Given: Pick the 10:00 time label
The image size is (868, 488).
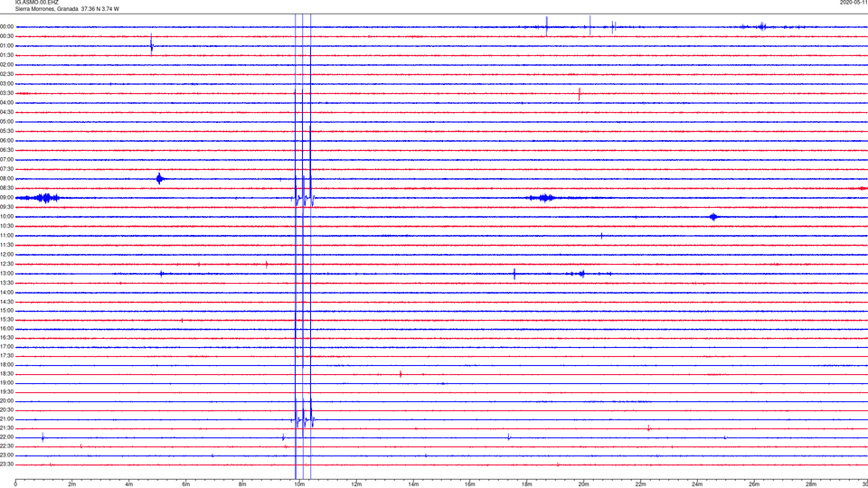Looking at the screenshot, I should coord(6,216).
